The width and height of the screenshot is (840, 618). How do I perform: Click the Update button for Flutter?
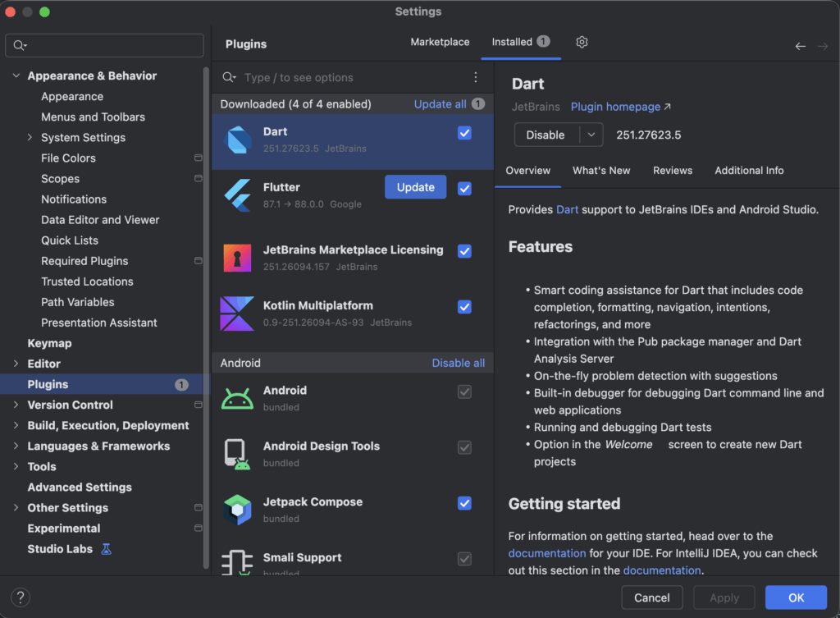[x=415, y=187]
